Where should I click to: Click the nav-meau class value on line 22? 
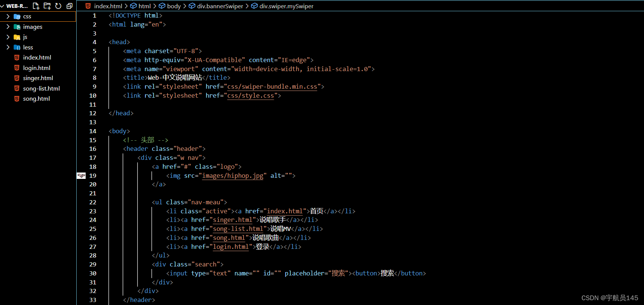207,202
